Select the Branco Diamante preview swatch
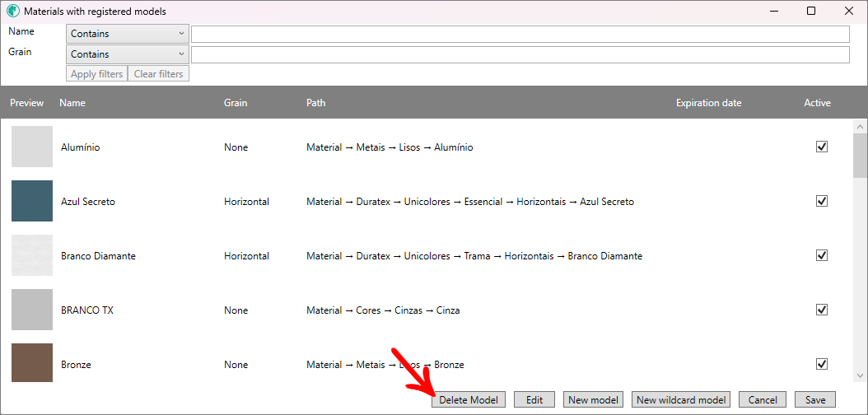The width and height of the screenshot is (868, 415). pyautogui.click(x=32, y=255)
